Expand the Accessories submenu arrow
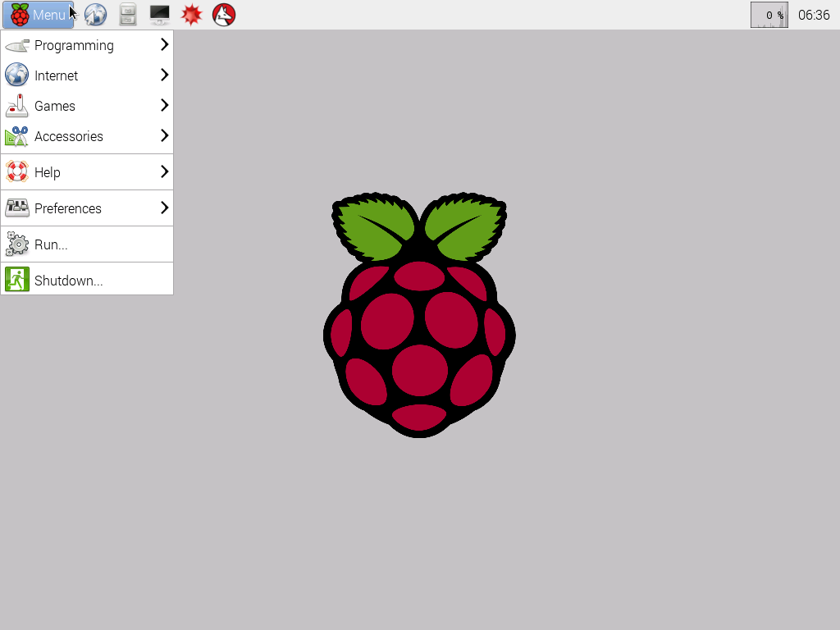This screenshot has height=630, width=840. coord(164,136)
